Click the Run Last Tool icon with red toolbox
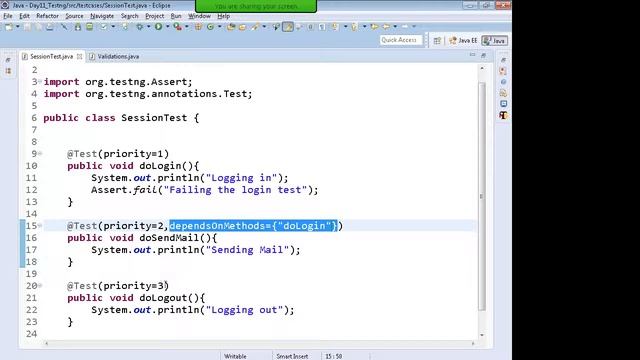640x360 pixels. [x=177, y=27]
